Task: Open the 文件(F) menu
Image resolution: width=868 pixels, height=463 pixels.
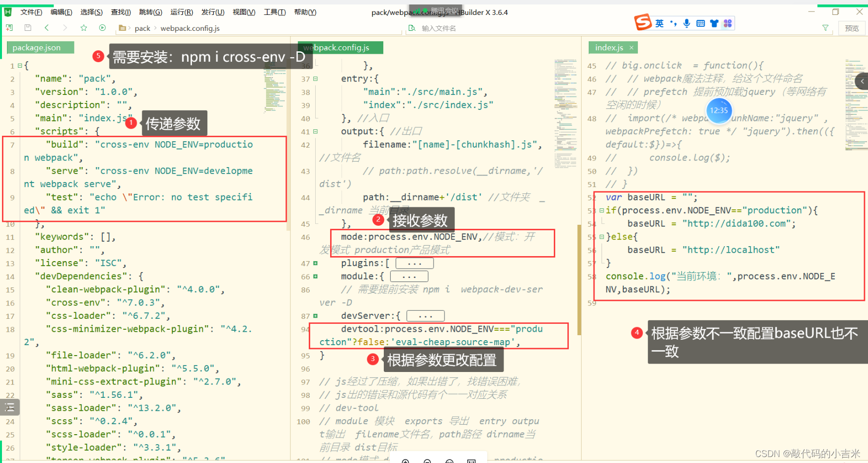Action: click(31, 12)
